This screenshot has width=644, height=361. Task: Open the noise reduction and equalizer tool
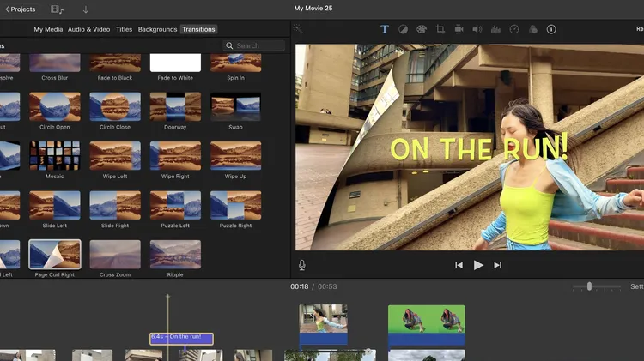[495, 29]
